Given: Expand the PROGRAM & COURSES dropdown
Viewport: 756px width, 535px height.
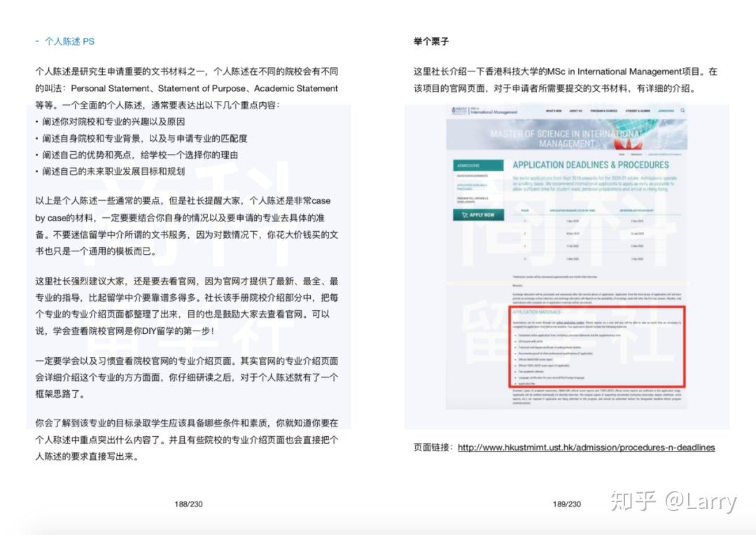Looking at the screenshot, I should [603, 111].
